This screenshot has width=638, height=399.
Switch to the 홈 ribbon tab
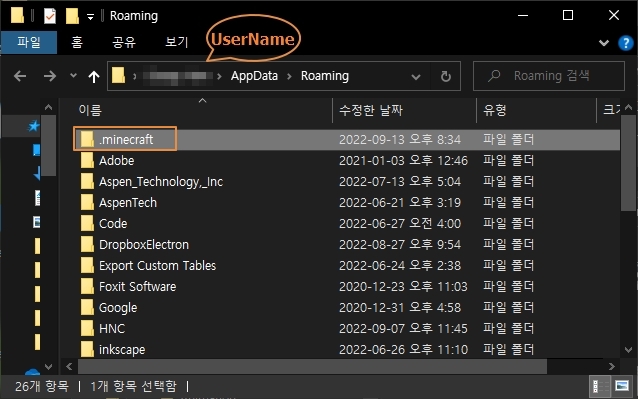[x=77, y=42]
